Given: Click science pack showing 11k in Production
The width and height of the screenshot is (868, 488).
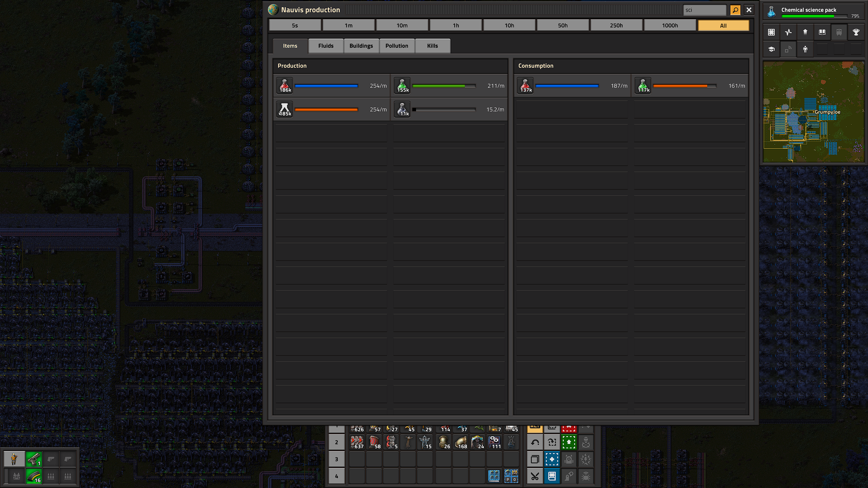Looking at the screenshot, I should click(402, 109).
